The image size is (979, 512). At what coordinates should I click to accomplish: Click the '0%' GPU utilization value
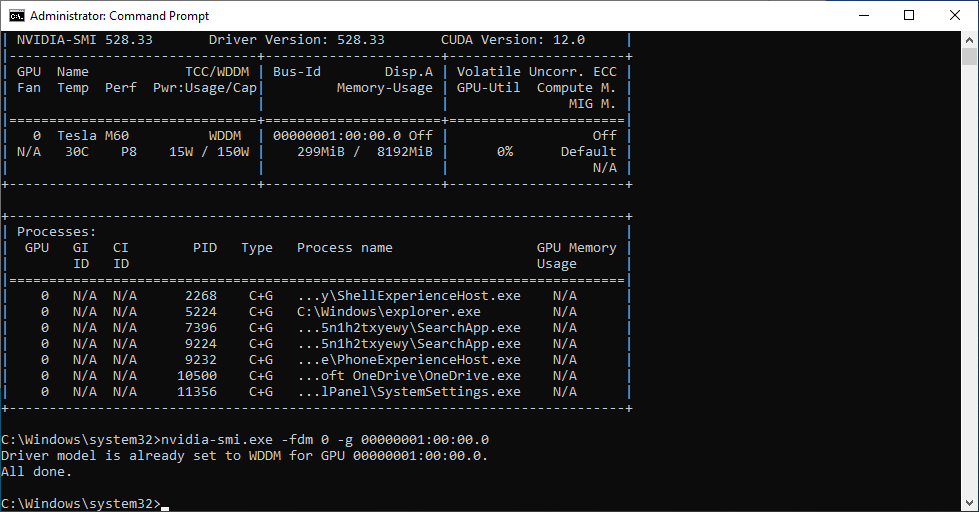click(x=505, y=152)
